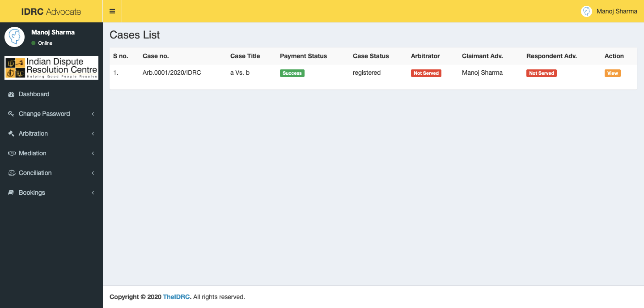Click the handshake icon beside Mediation
The width and height of the screenshot is (644, 308).
[12, 154]
